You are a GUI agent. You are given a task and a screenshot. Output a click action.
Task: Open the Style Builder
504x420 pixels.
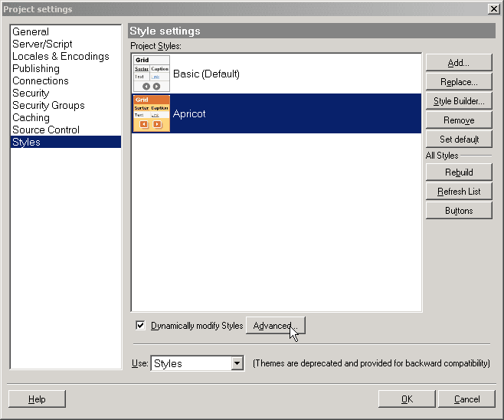point(458,101)
